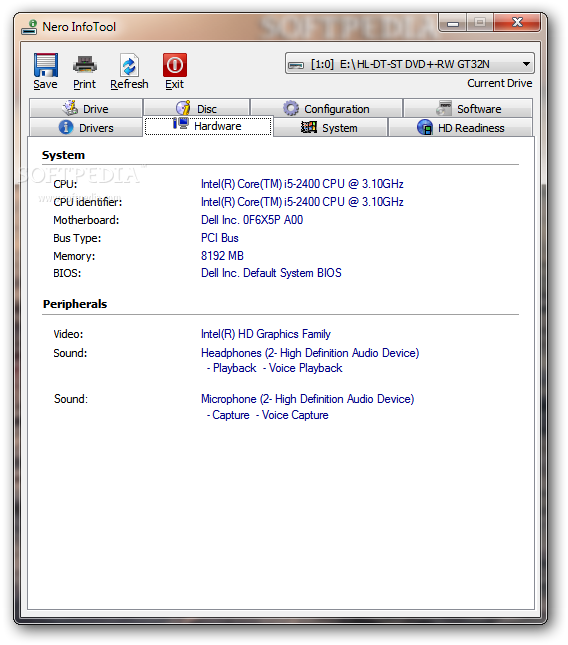Switch to the System tab

coord(330,128)
